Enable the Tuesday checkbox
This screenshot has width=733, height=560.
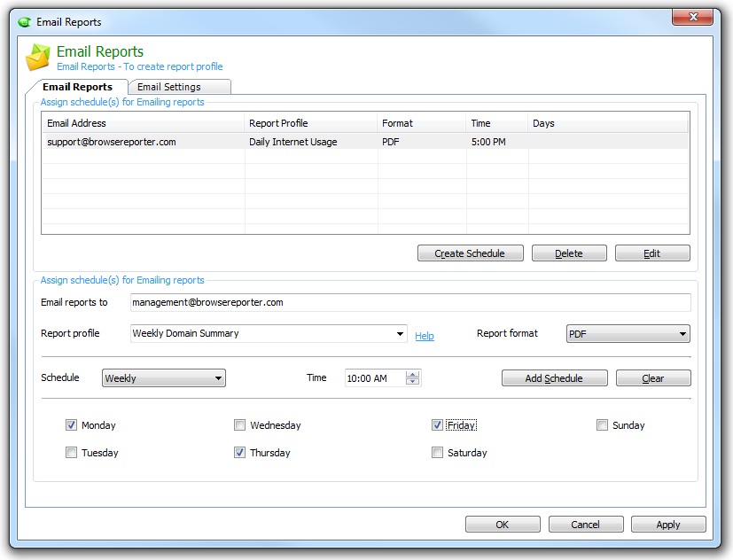point(72,453)
